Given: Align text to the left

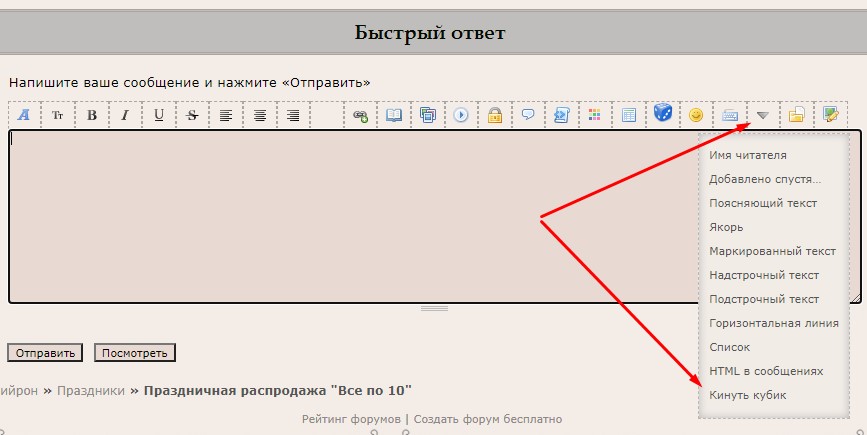Looking at the screenshot, I should point(226,115).
